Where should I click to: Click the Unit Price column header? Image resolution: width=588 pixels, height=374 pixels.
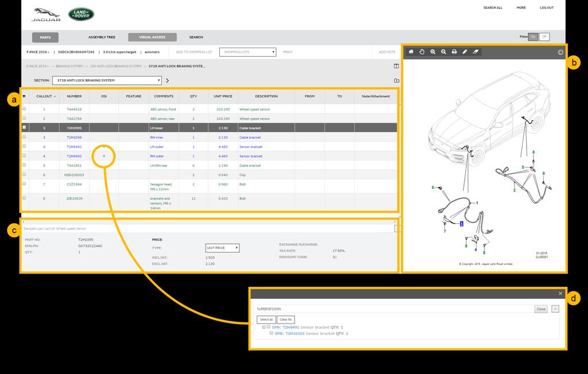point(223,96)
